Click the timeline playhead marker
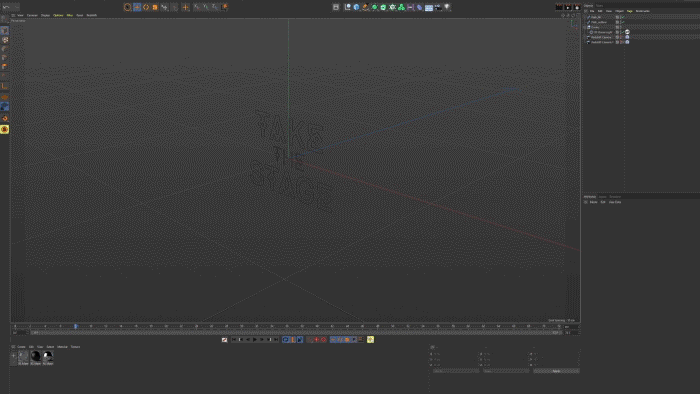The image size is (700, 394). click(x=75, y=327)
